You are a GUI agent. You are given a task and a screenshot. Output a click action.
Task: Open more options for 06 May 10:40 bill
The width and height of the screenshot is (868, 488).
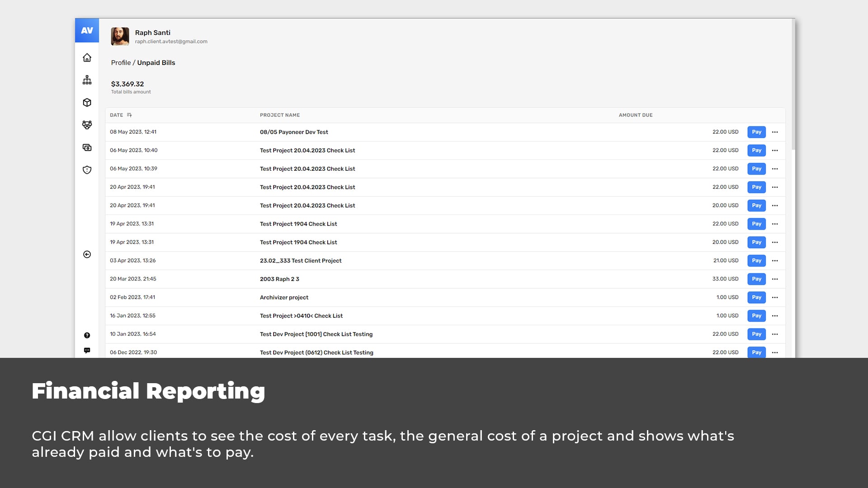click(x=775, y=150)
